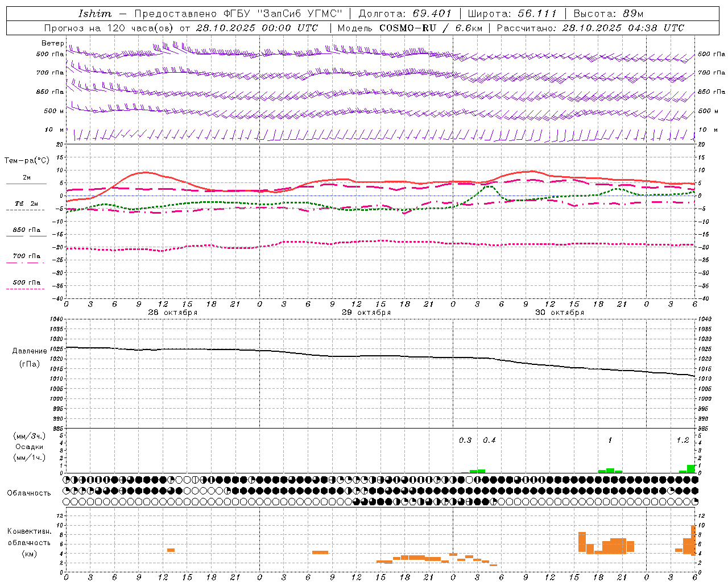Click the model label "Модель COSMO-RU / 6.6км"
This screenshot has height=582, width=728.
coord(410,28)
